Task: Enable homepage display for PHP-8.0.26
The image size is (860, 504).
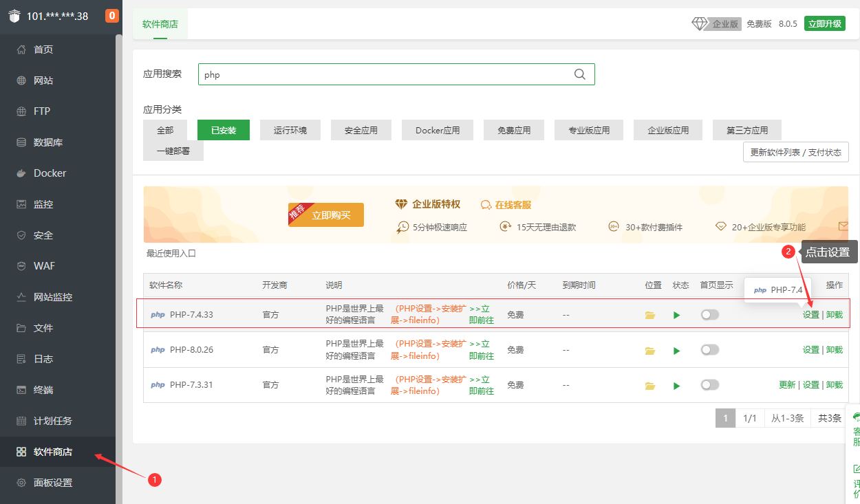Action: [x=709, y=349]
